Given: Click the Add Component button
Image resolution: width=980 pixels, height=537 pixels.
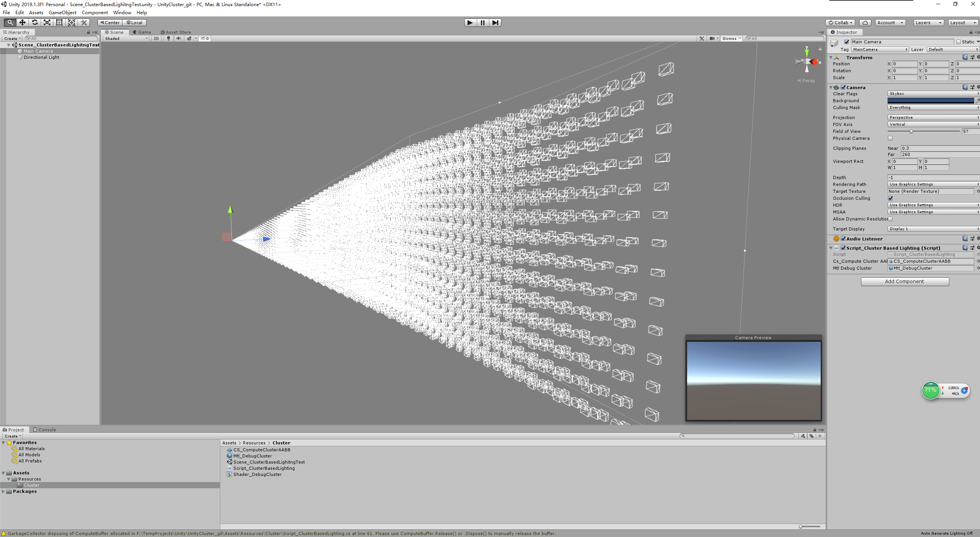Looking at the screenshot, I should coord(904,282).
